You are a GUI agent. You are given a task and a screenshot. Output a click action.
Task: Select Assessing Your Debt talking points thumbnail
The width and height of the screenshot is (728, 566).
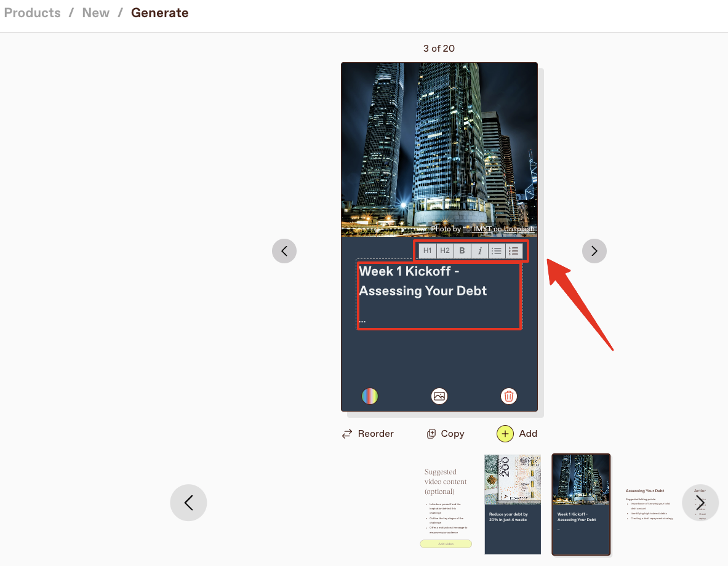[x=649, y=504]
